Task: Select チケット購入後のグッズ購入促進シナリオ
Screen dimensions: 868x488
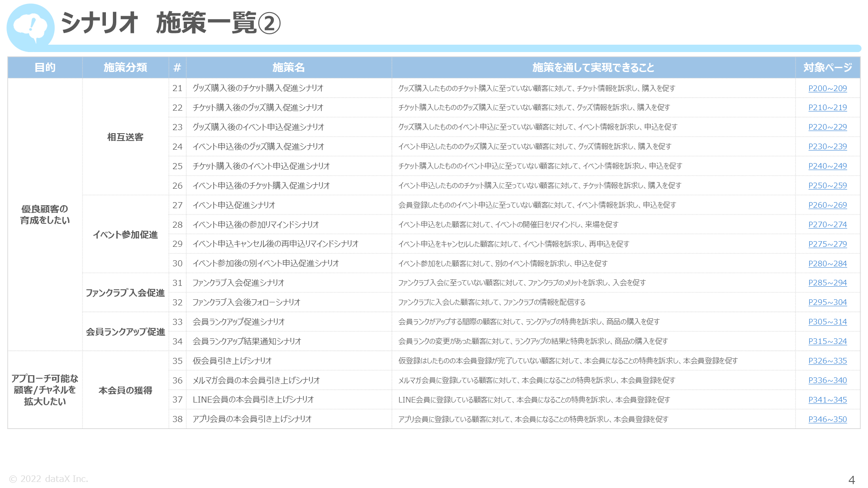Action: click(x=258, y=108)
